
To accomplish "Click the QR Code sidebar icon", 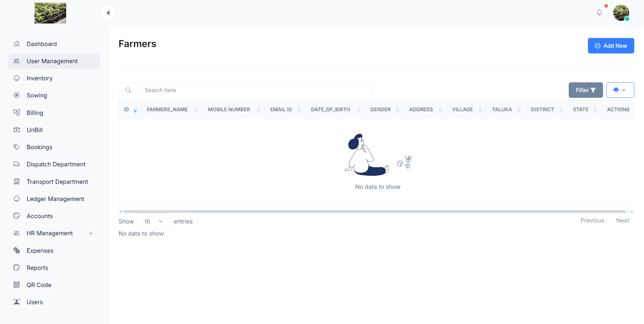I will [x=16, y=285].
